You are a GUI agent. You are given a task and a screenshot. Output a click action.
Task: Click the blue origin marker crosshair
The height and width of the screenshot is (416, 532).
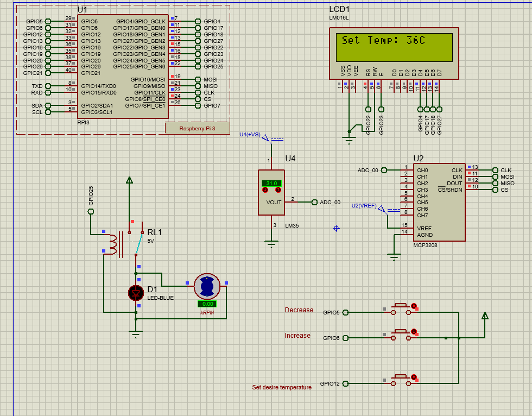click(x=336, y=228)
